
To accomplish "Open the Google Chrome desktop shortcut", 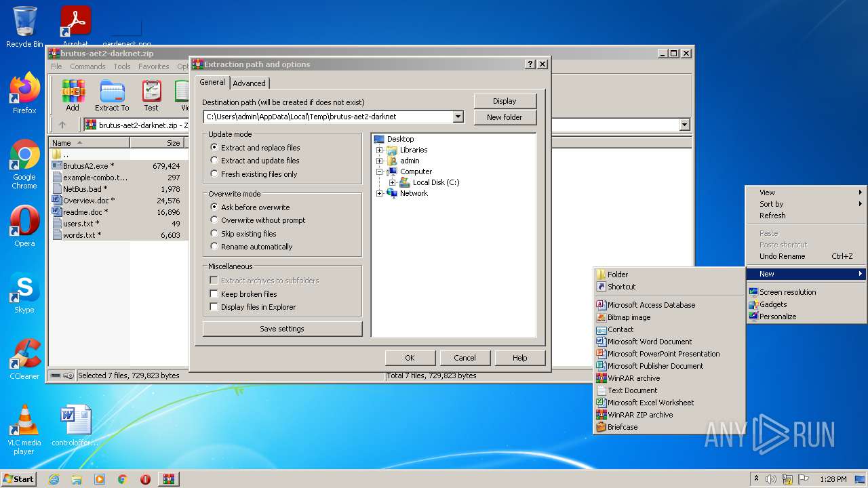I will pos(24,165).
